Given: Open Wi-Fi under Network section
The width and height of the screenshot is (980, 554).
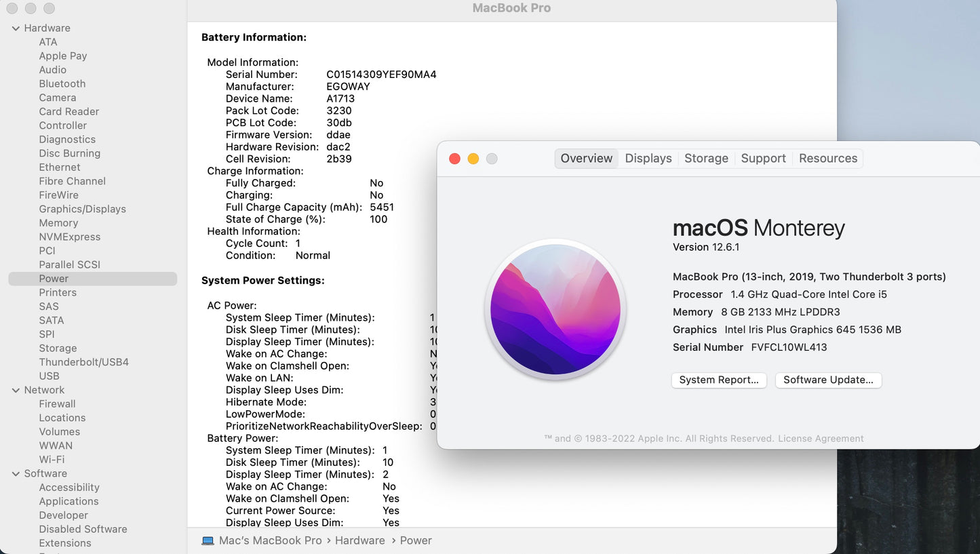Looking at the screenshot, I should [x=52, y=460].
